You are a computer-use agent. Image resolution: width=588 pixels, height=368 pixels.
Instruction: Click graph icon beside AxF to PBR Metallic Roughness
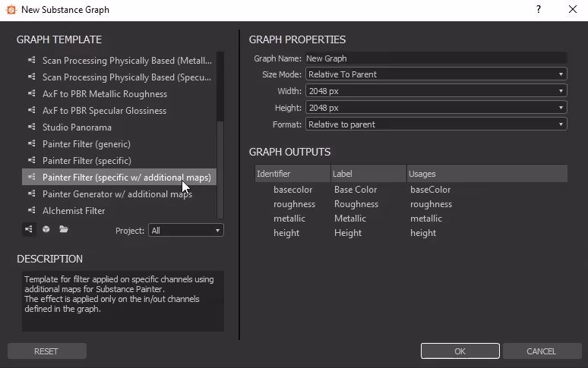31,93
